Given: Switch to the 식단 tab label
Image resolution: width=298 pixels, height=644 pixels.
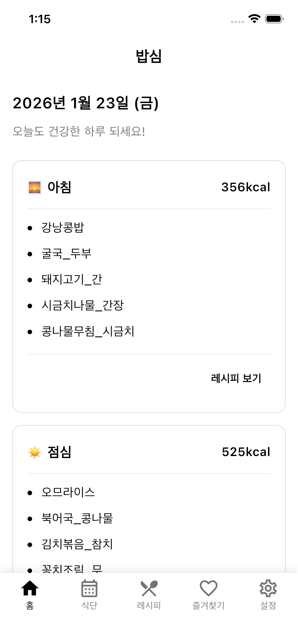Looking at the screenshot, I should [x=89, y=605].
